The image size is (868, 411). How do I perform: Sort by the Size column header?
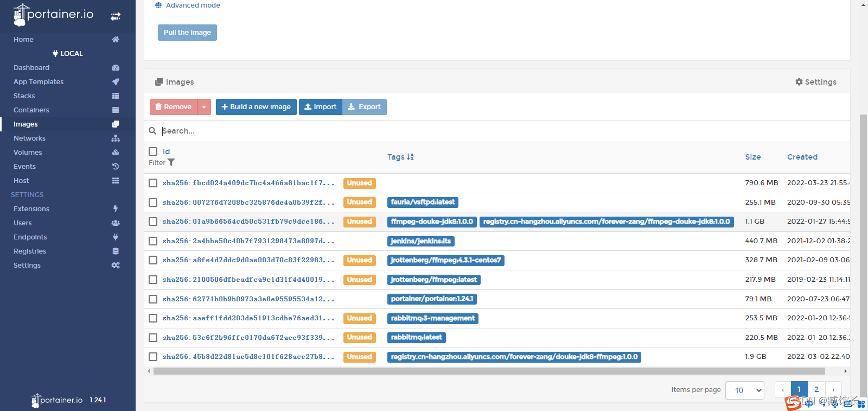(x=753, y=157)
